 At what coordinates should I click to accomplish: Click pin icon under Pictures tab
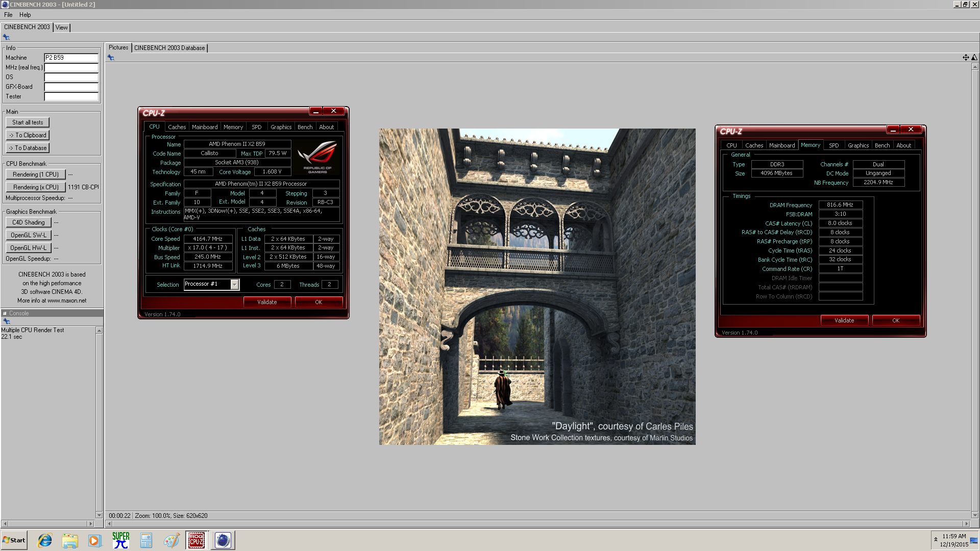[111, 58]
